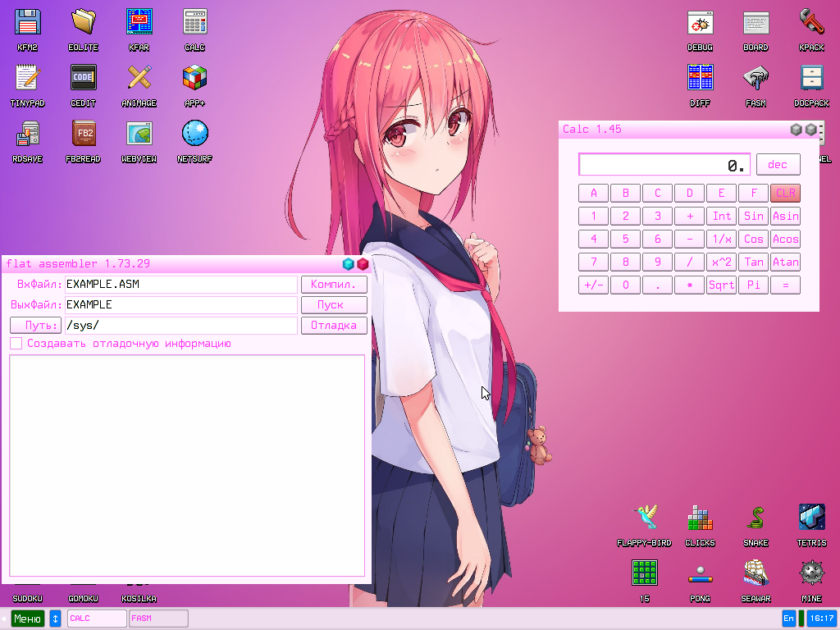Launch the FLAPPY-BIRD game icon

(645, 518)
